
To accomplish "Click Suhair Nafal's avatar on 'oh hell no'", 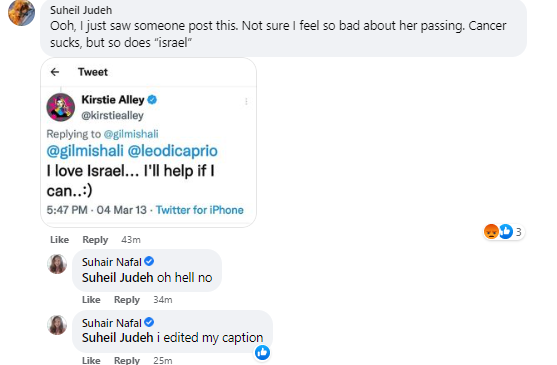I will pos(57,264).
